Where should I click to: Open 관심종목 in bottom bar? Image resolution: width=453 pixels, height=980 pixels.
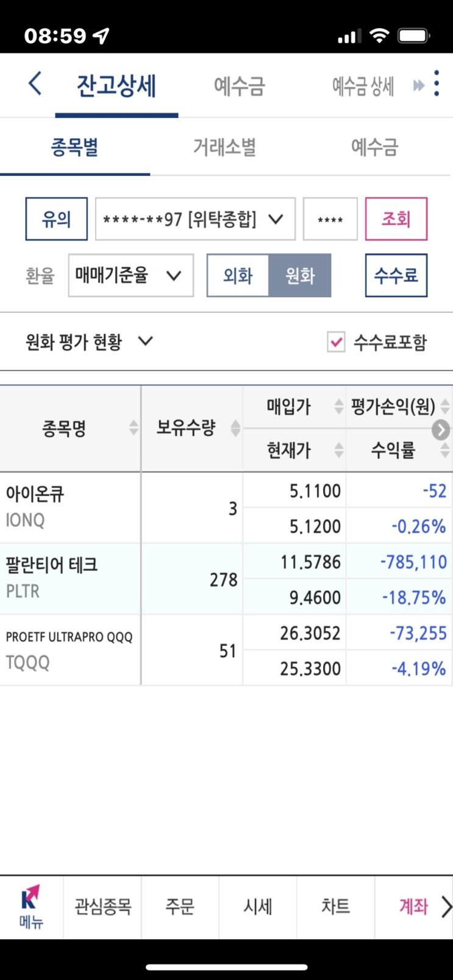pyautogui.click(x=102, y=907)
